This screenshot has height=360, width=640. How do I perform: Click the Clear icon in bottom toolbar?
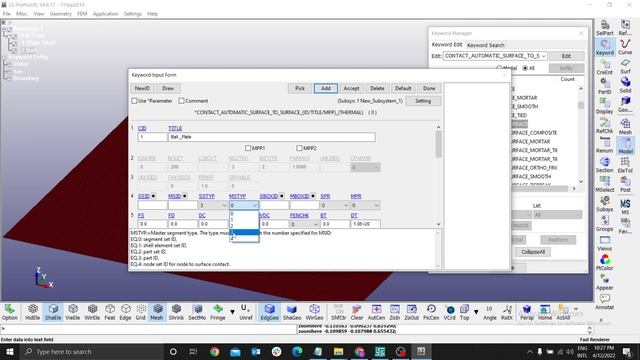357,312
